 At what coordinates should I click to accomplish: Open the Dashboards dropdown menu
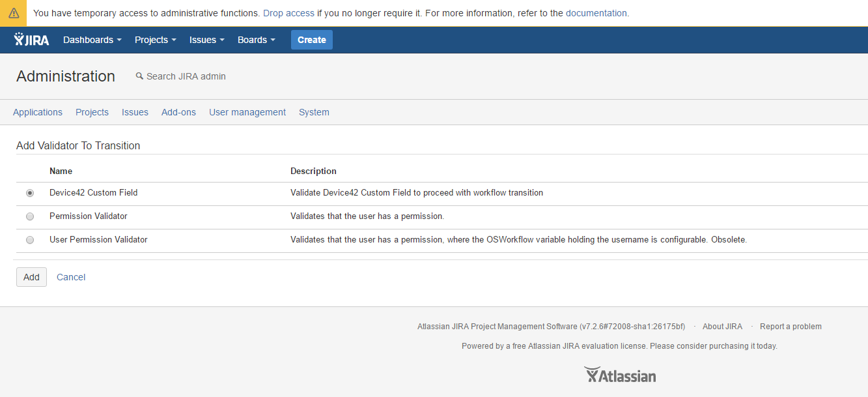[x=92, y=40]
